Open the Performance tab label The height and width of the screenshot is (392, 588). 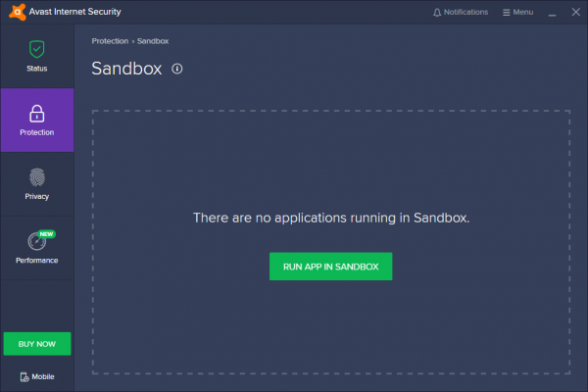coord(37,261)
